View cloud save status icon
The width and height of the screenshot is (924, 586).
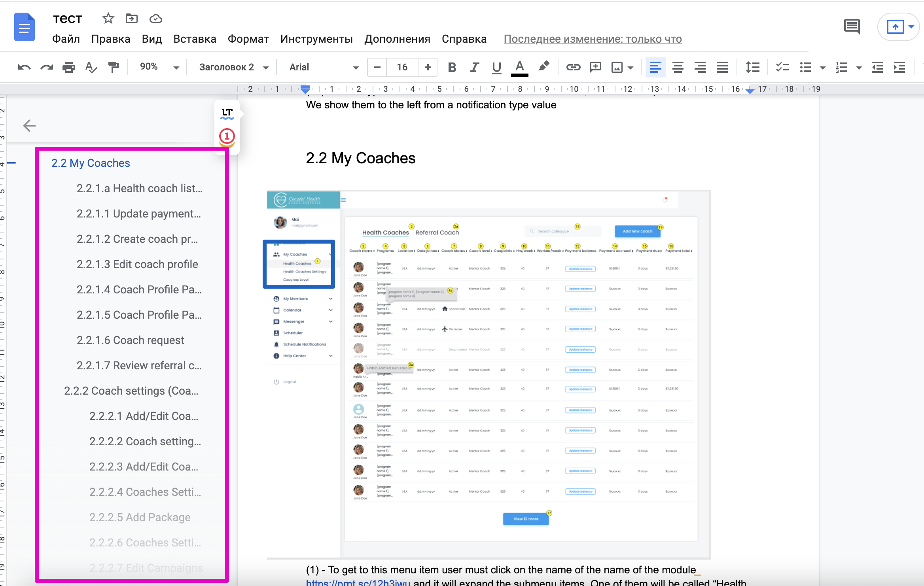click(156, 19)
